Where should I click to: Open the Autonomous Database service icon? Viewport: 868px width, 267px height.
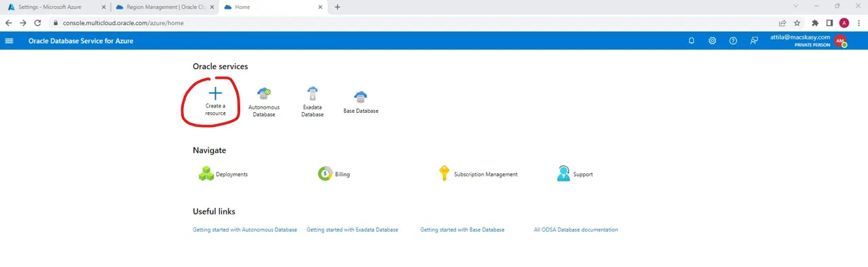tap(264, 94)
